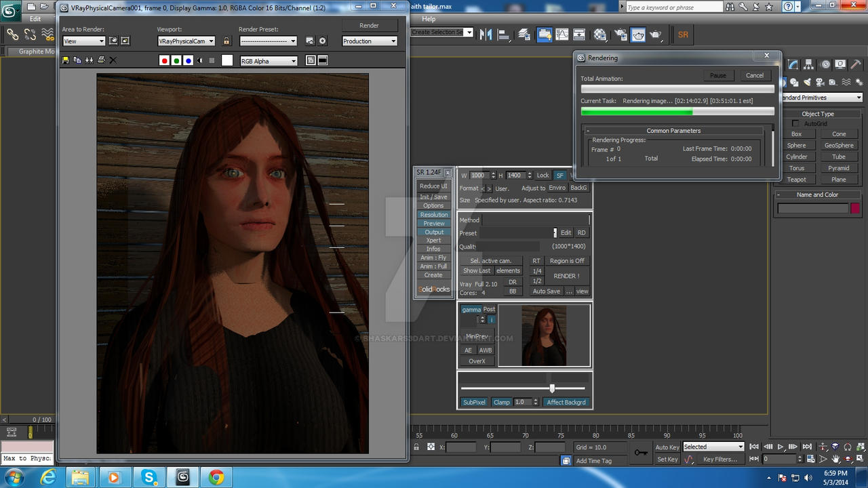Click the clone rendered frame window icon
Viewport: 868px width, 488px height.
coord(77,60)
